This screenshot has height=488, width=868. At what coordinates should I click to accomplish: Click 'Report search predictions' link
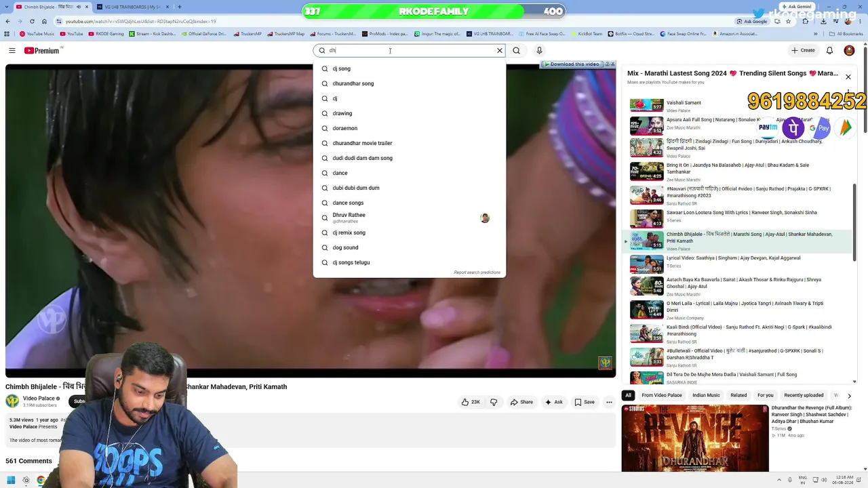click(x=477, y=272)
